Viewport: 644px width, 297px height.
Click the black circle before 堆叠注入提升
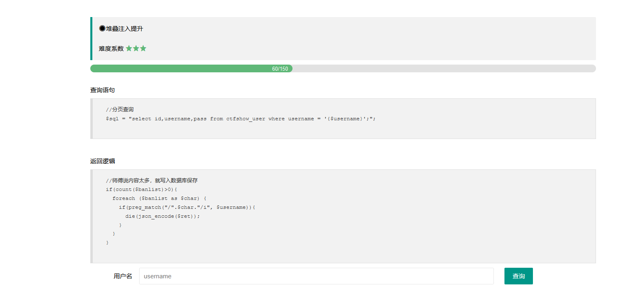click(x=102, y=28)
